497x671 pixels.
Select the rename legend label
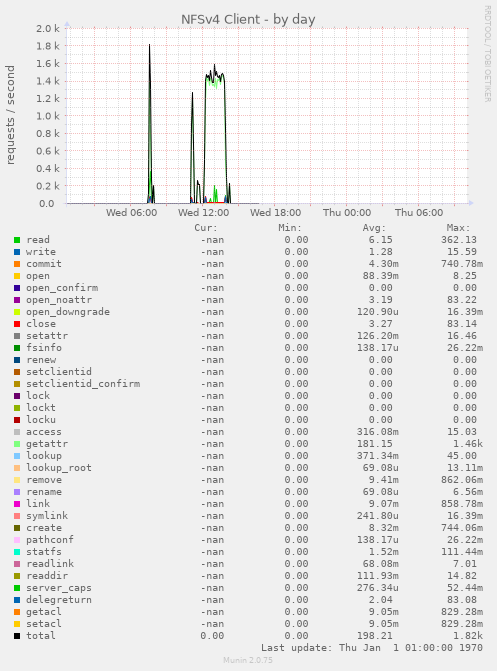pos(44,492)
